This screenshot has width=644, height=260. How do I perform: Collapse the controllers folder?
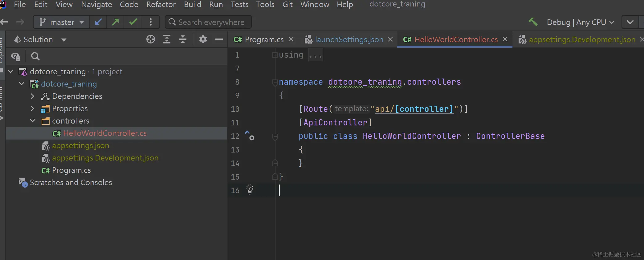(33, 121)
